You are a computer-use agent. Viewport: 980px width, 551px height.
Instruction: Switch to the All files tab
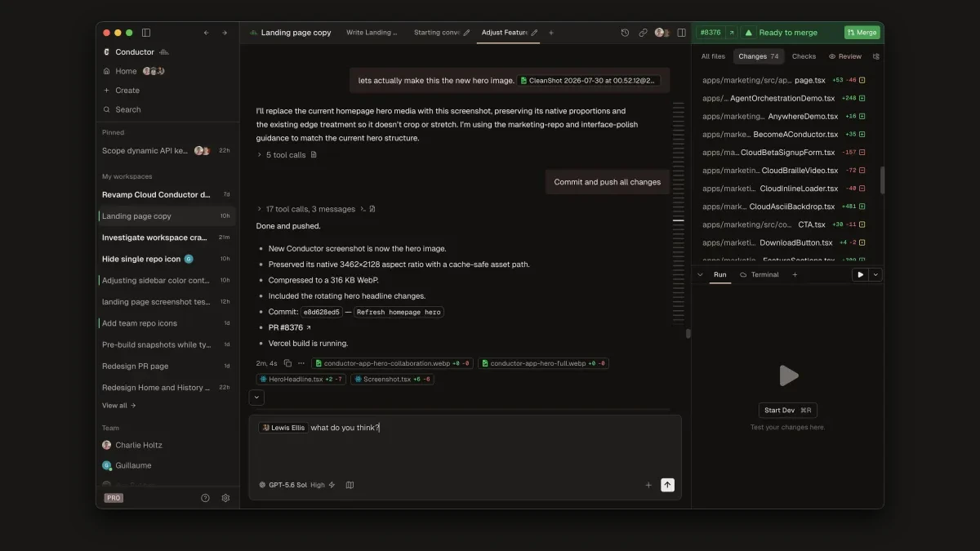tap(713, 56)
